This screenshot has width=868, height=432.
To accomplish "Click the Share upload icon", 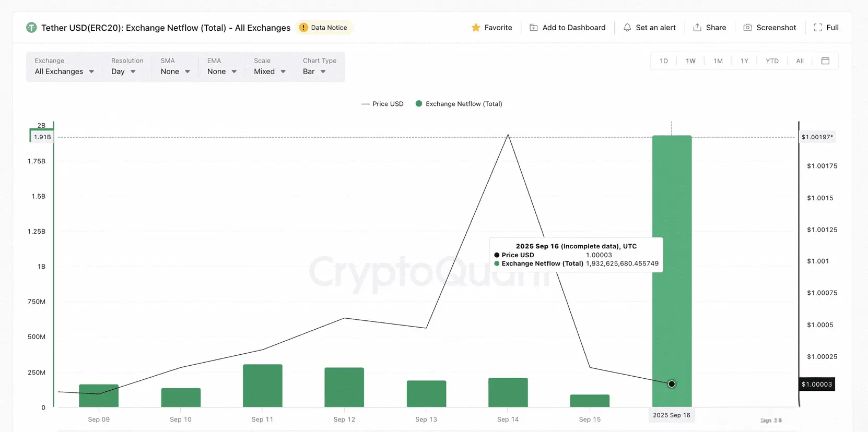I will click(x=697, y=28).
